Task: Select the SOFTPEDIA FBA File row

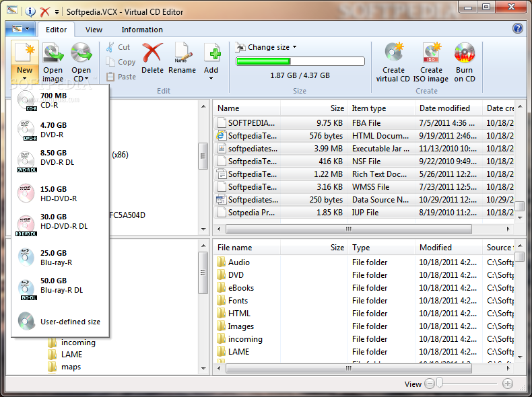Action: coord(364,122)
